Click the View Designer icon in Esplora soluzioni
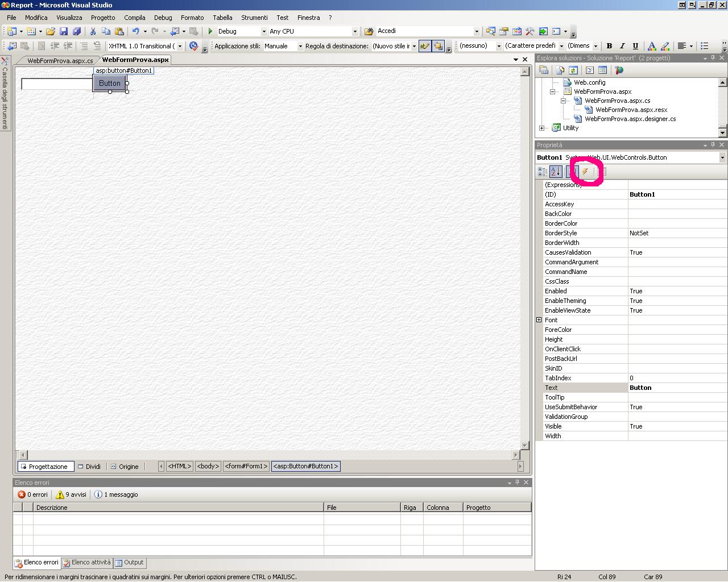The width and height of the screenshot is (728, 582). (603, 70)
